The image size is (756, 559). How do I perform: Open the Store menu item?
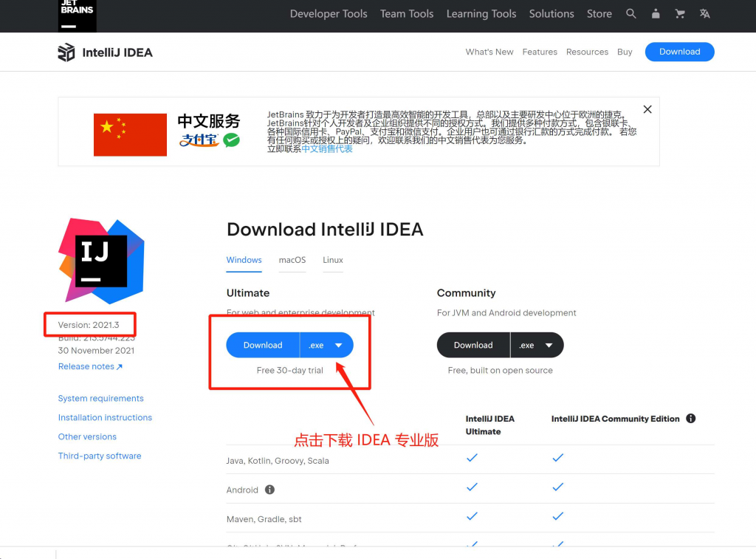599,13
